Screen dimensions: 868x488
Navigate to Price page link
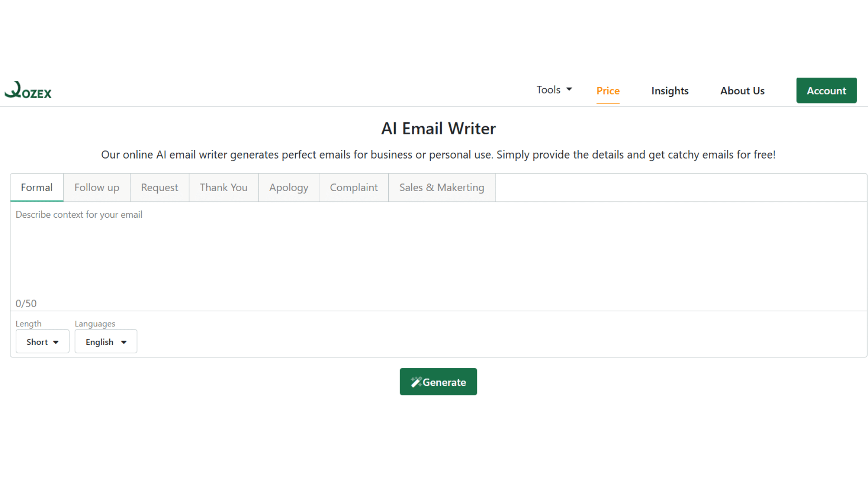point(608,90)
